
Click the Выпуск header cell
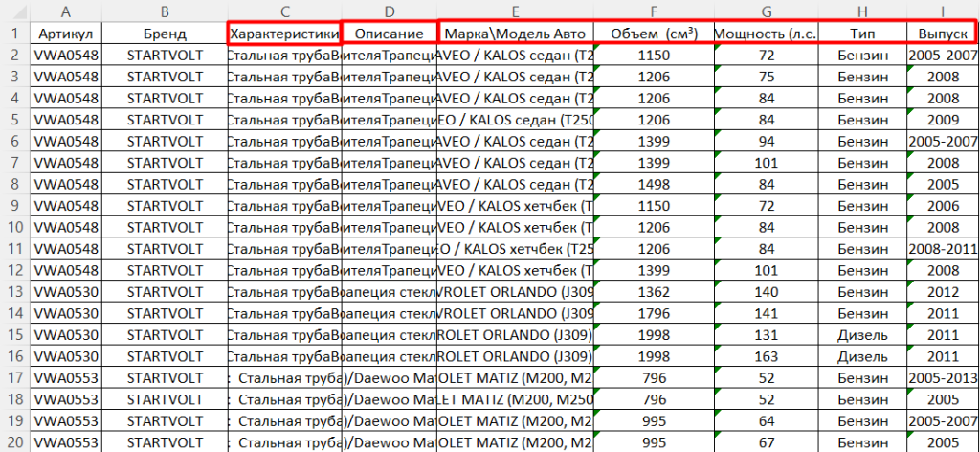point(943,34)
